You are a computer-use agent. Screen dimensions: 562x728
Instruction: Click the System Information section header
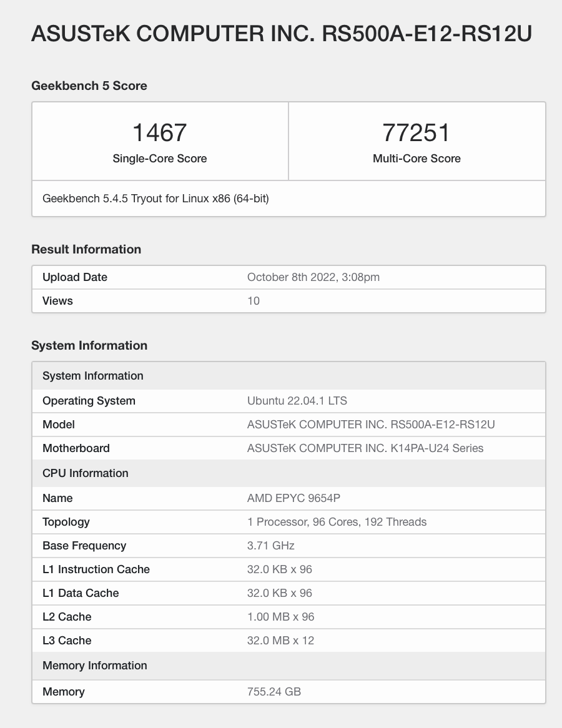89,345
